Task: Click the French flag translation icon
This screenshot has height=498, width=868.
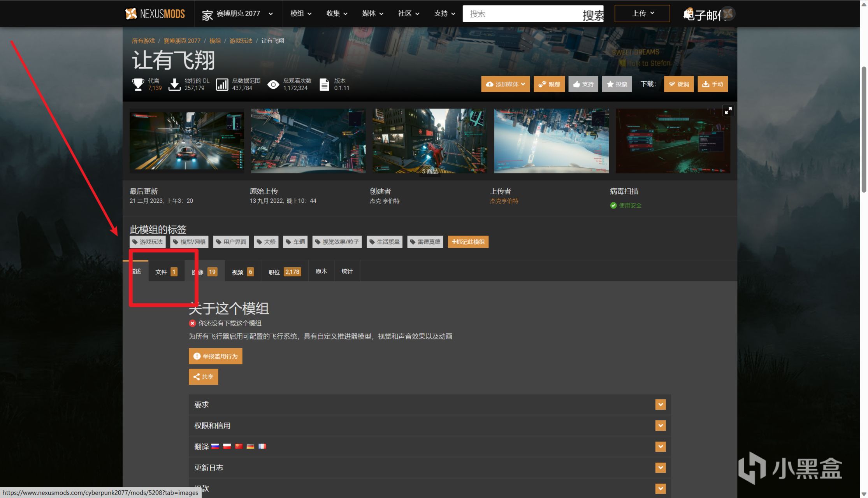Action: [262, 447]
